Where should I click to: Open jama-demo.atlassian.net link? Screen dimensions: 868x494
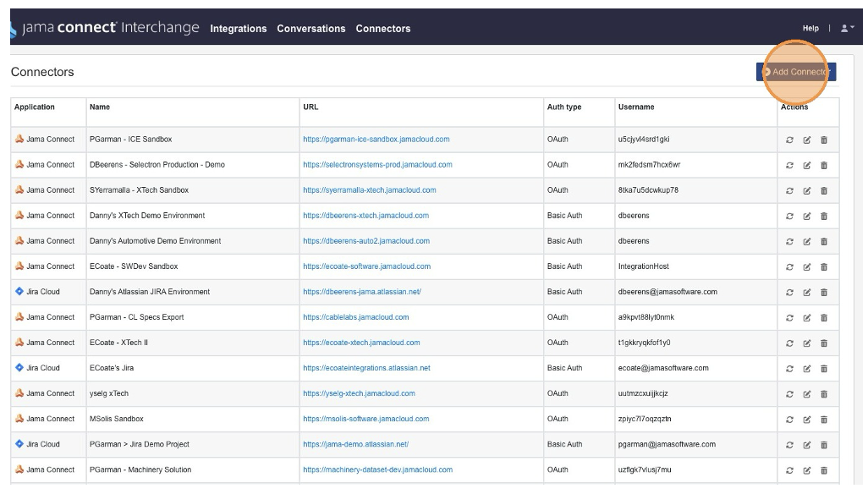point(356,445)
